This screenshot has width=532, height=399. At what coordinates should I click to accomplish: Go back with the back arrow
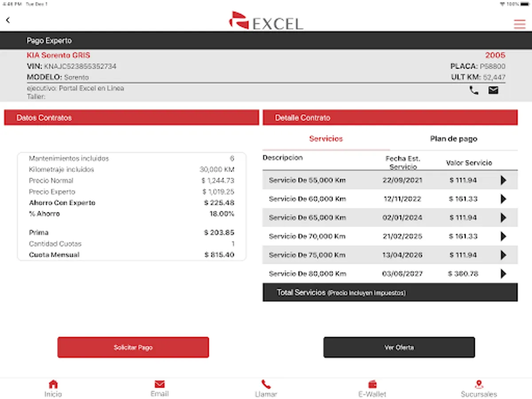tap(8, 20)
